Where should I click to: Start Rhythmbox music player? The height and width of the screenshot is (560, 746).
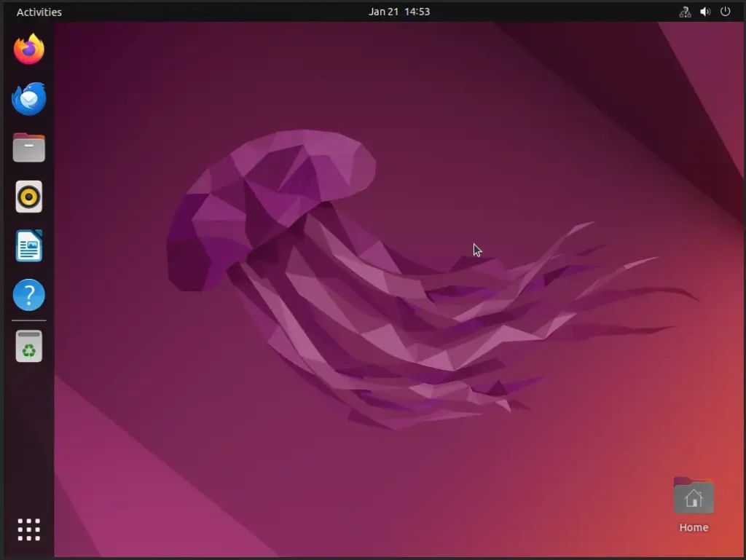(29, 197)
